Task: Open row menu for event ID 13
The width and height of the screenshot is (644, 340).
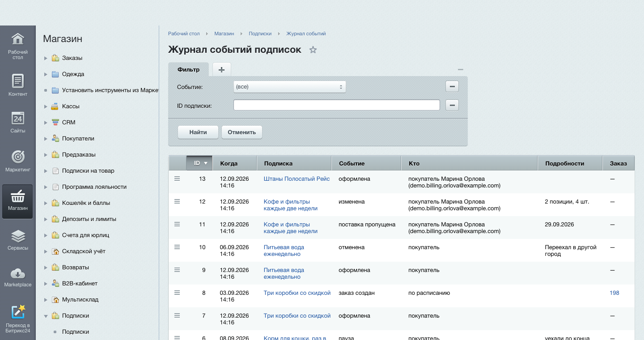Action: (x=177, y=178)
